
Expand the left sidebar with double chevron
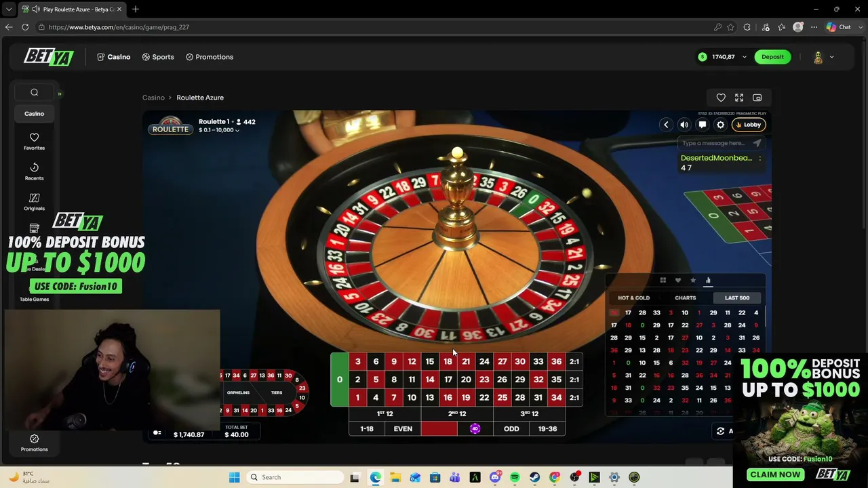click(59, 94)
